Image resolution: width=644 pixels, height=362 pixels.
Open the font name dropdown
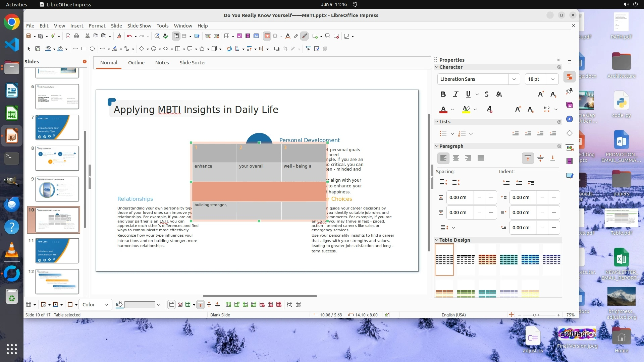[x=514, y=79]
